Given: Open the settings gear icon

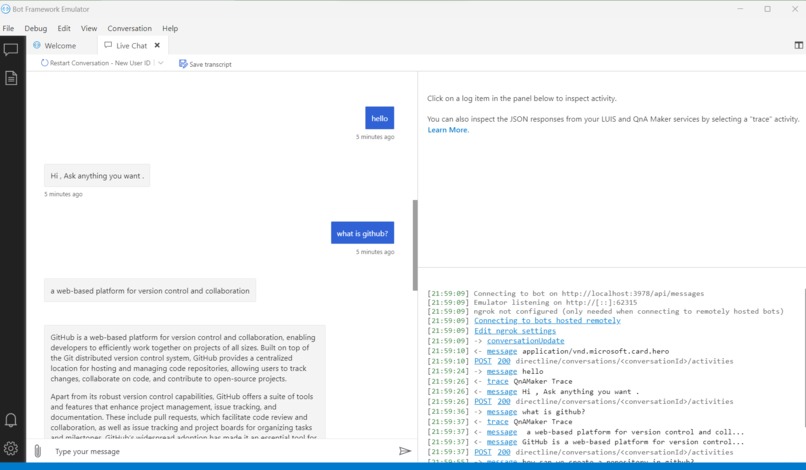Looking at the screenshot, I should [11, 448].
